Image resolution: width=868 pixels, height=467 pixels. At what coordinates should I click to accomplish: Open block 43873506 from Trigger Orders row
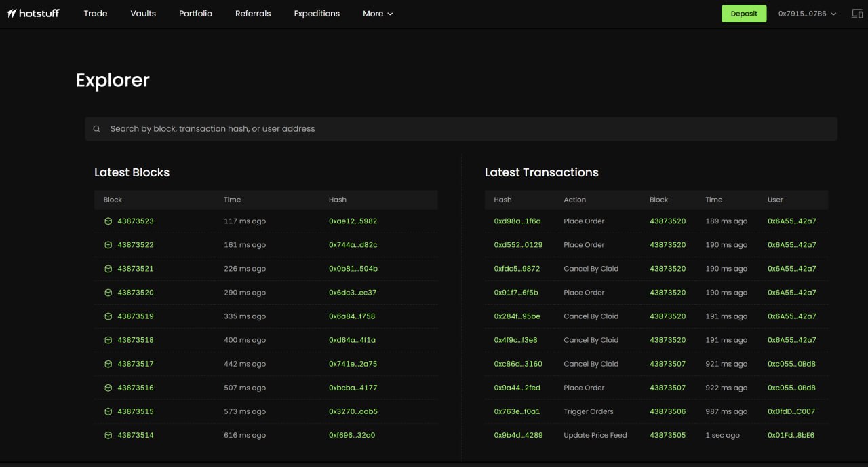(x=667, y=411)
